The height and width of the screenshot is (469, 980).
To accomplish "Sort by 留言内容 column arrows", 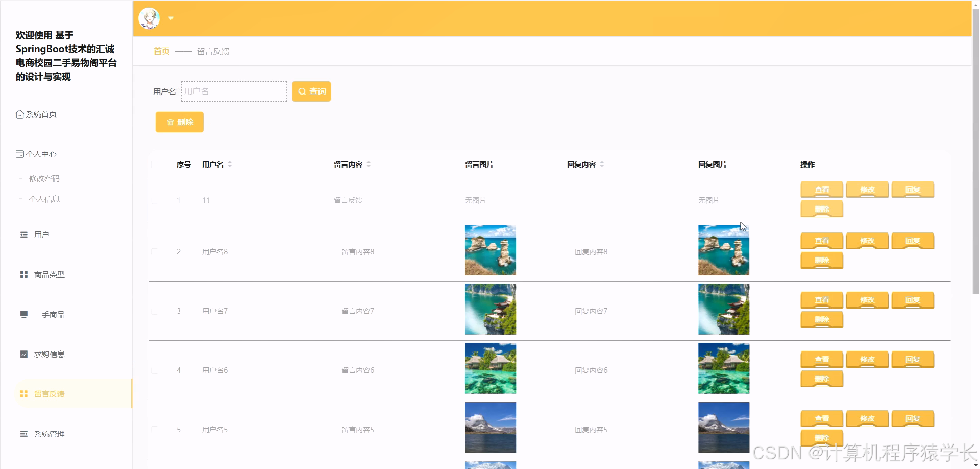I will coord(369,164).
